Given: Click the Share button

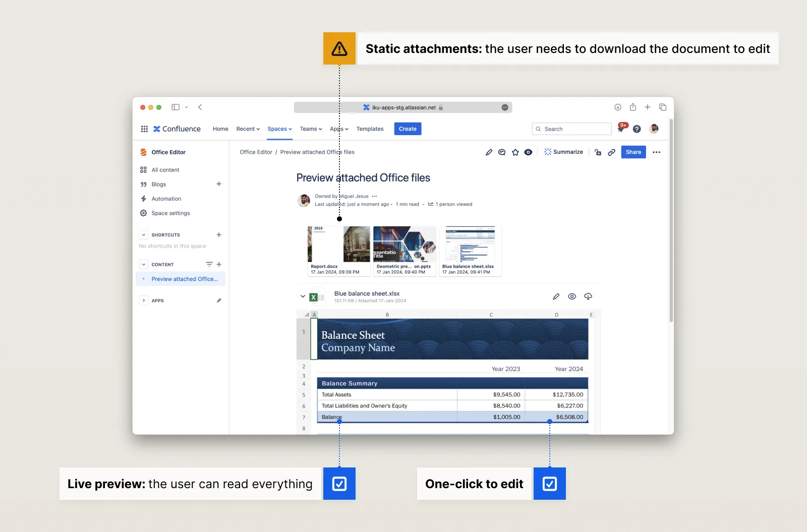Looking at the screenshot, I should point(633,152).
